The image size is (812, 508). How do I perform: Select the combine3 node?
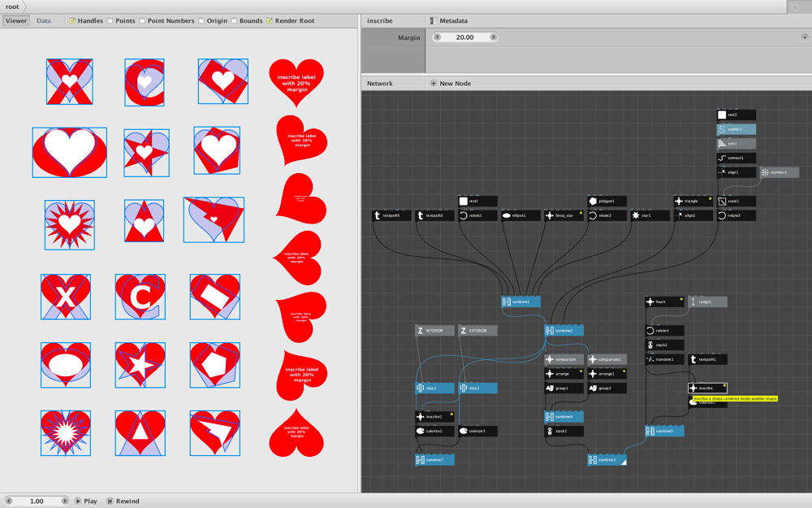tap(664, 431)
